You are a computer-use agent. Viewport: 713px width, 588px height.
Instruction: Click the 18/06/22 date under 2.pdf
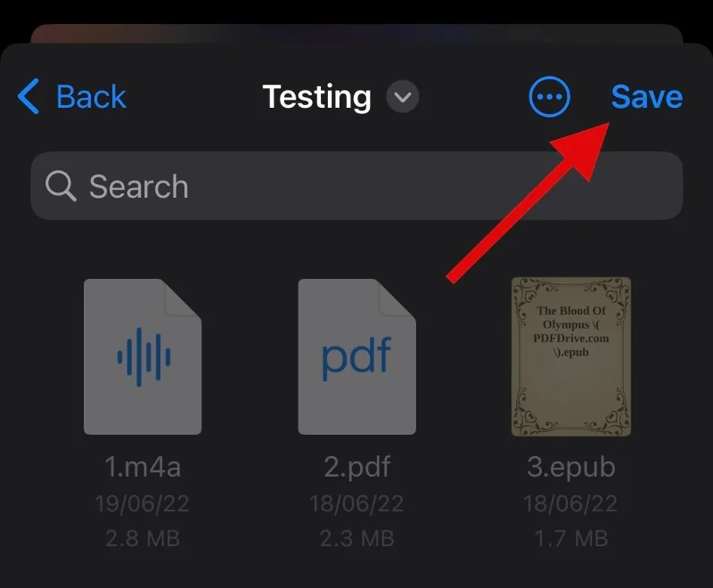356,503
